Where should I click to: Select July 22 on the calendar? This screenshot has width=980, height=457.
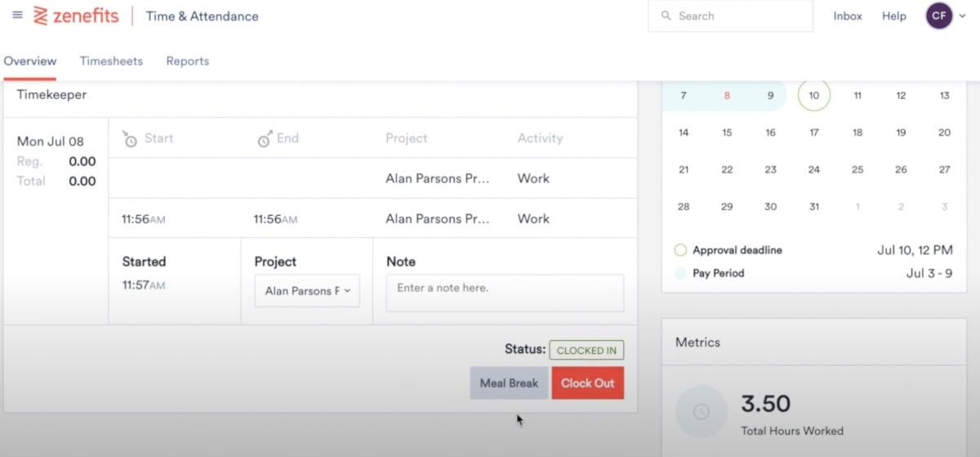coord(727,170)
